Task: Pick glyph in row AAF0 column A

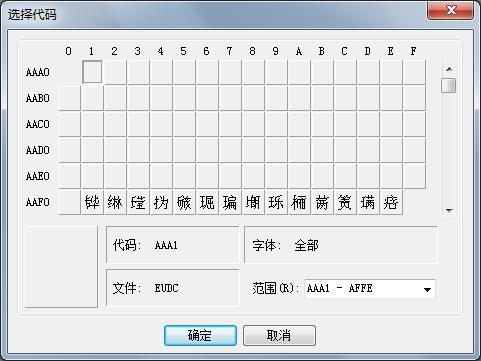Action: (299, 202)
